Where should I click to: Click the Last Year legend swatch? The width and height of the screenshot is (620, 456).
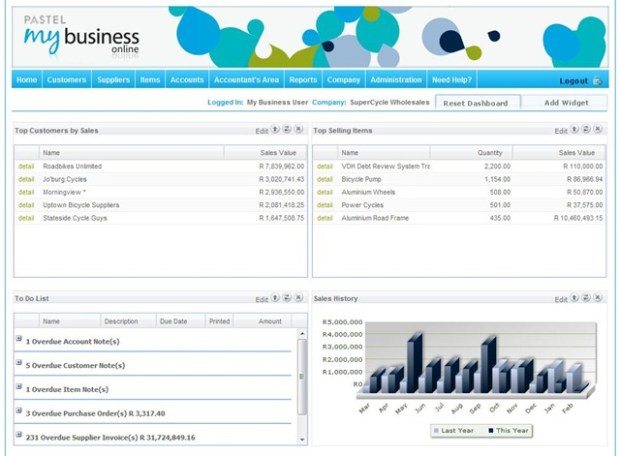coord(436,430)
